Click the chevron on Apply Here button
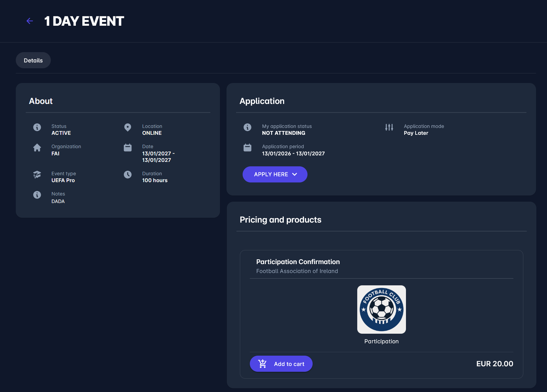Image resolution: width=547 pixels, height=392 pixels. [x=294, y=175]
